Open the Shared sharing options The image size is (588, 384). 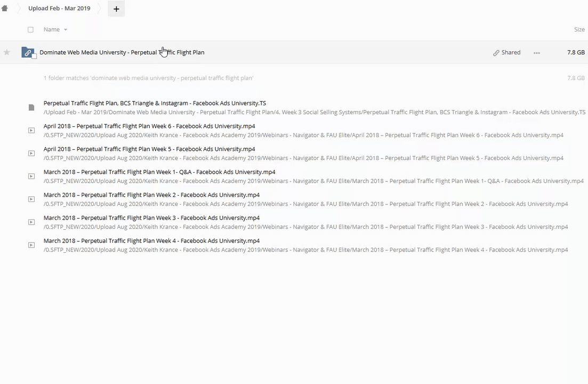[506, 52]
